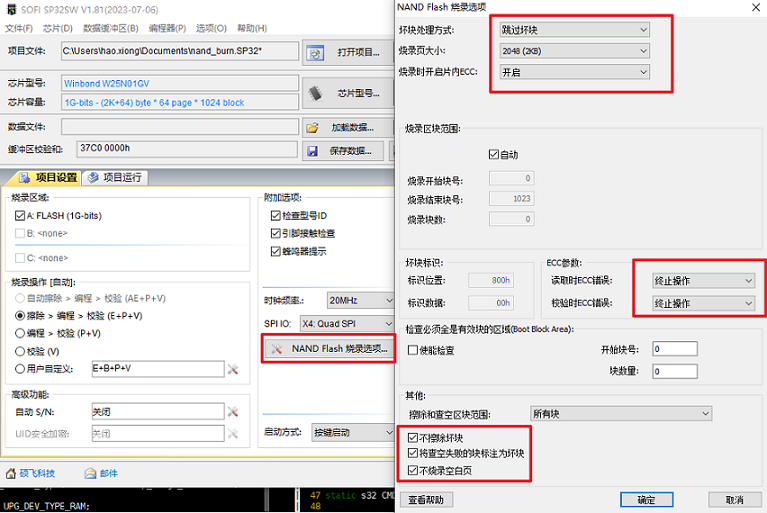Click the 块数量 input field
The width and height of the screenshot is (767, 513).
675,371
